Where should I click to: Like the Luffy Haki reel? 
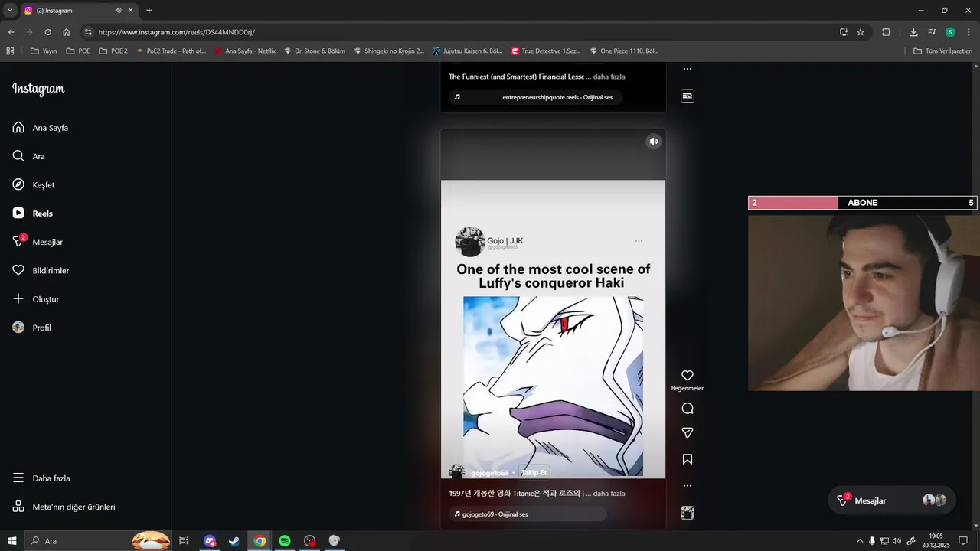688,376
